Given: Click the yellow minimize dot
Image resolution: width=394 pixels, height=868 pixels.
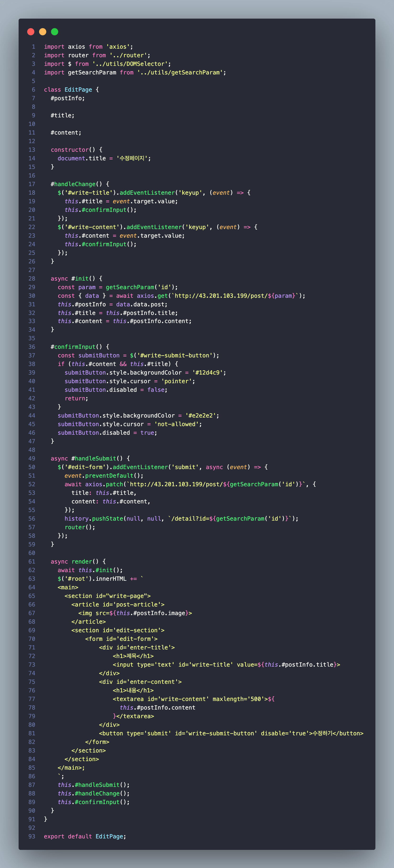Looking at the screenshot, I should pyautogui.click(x=43, y=32).
